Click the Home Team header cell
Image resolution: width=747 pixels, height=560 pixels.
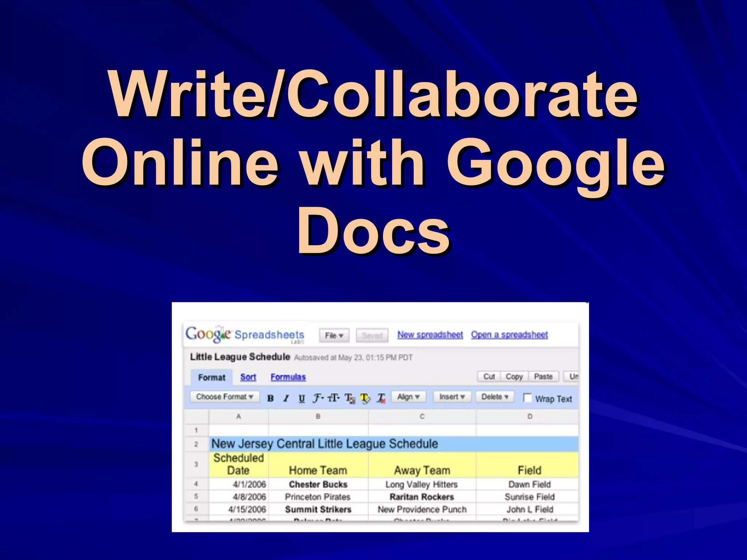point(318,464)
